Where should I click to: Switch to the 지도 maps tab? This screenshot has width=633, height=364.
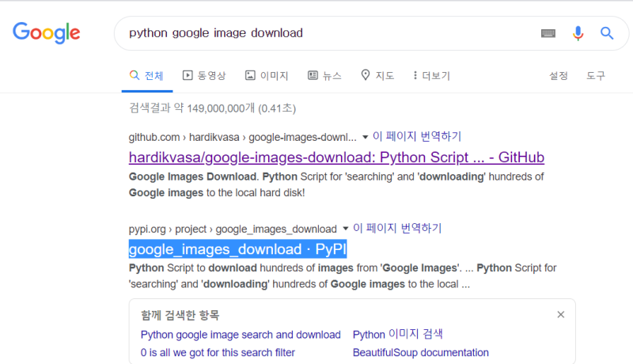tap(377, 75)
